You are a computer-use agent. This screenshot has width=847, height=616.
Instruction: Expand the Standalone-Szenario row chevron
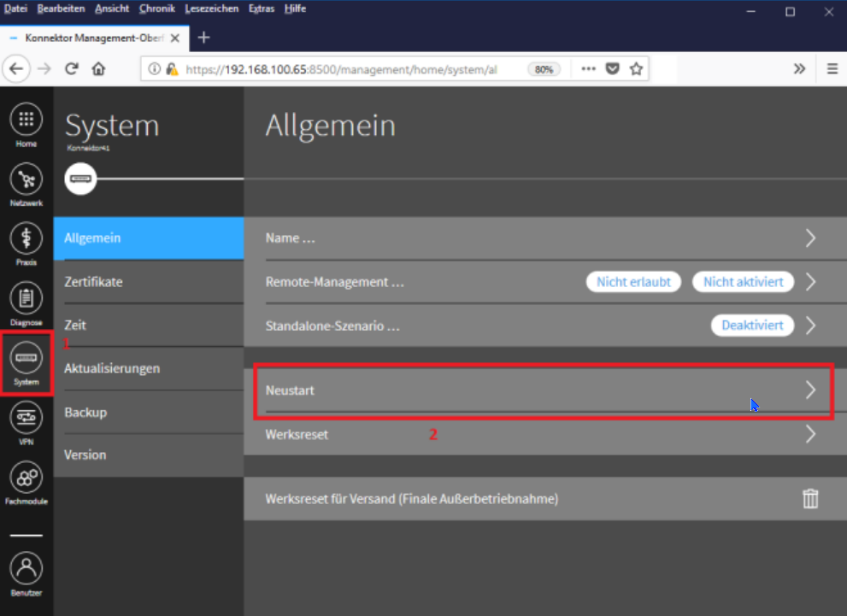coord(810,326)
